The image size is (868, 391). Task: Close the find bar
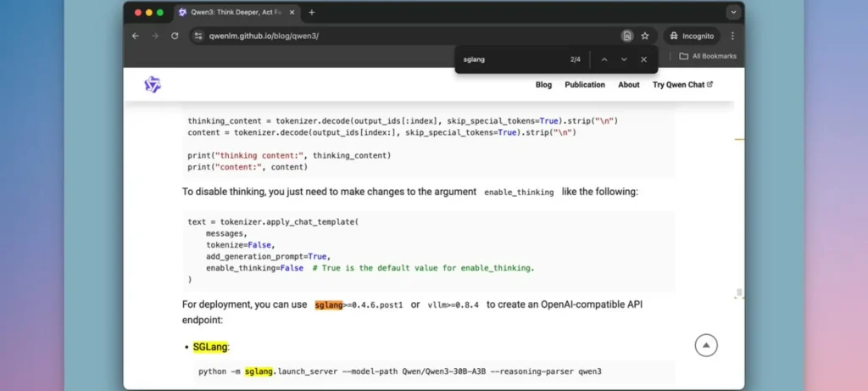point(643,59)
